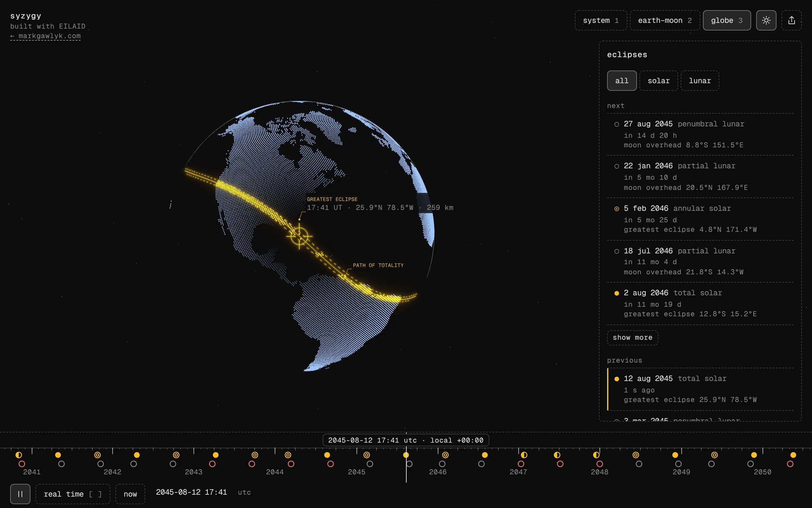Select the 27 aug 2045 penumbral lunar entry

[700, 134]
